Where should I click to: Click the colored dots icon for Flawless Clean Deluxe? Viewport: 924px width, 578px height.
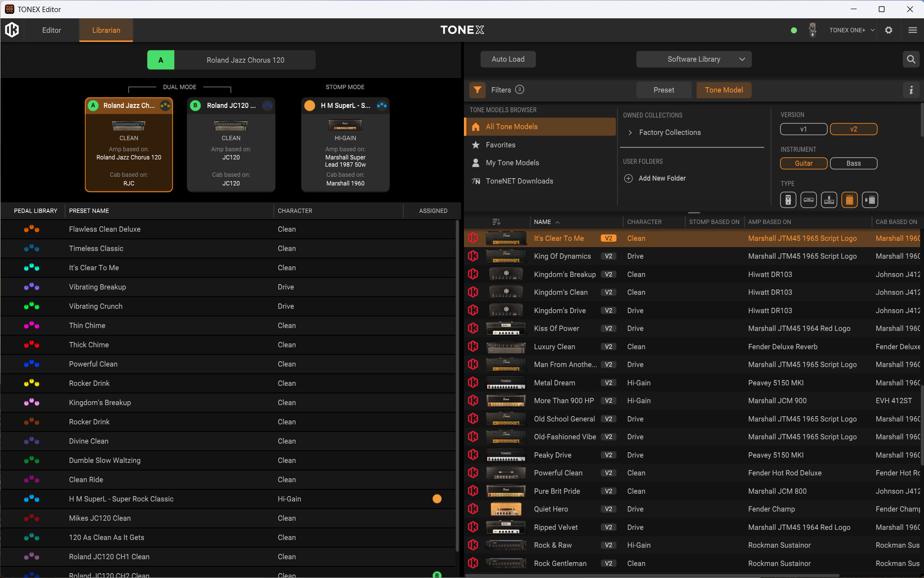tap(32, 229)
